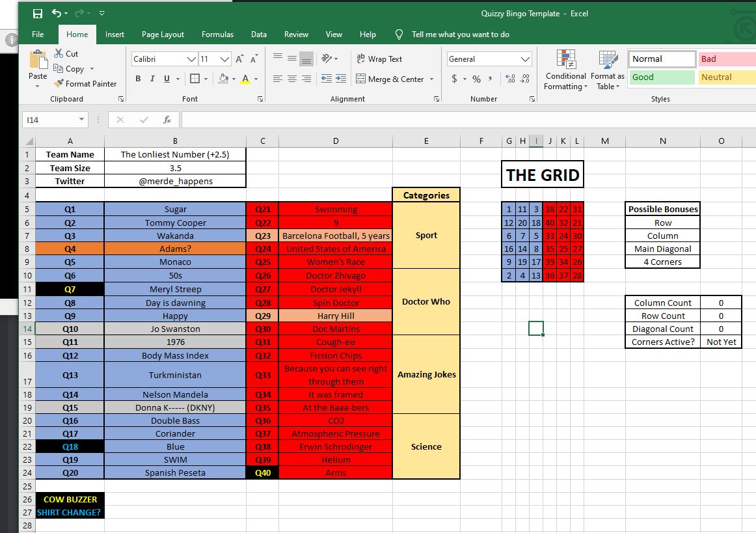Decrease font size with smaller A icon

click(254, 59)
